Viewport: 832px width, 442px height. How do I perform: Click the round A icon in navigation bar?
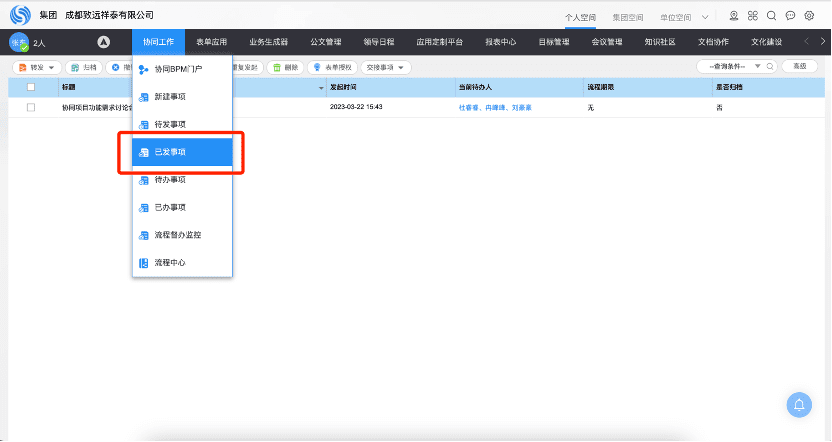(x=103, y=42)
